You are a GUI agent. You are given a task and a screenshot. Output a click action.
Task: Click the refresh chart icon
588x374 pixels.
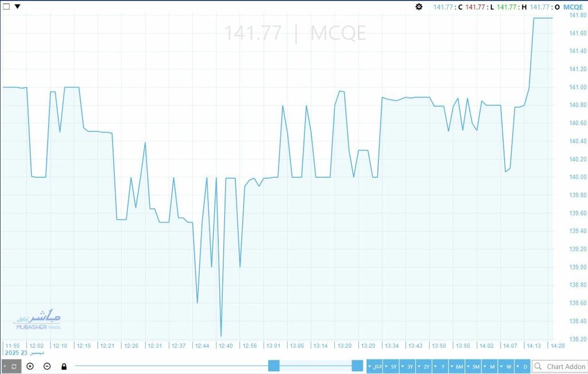point(14,367)
